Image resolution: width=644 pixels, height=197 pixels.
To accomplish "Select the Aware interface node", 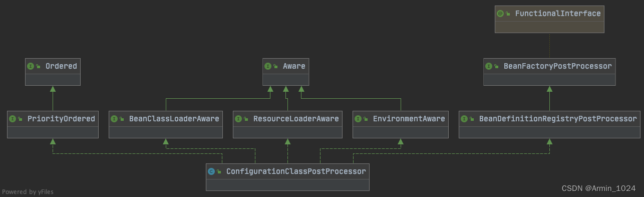I will click(286, 72).
